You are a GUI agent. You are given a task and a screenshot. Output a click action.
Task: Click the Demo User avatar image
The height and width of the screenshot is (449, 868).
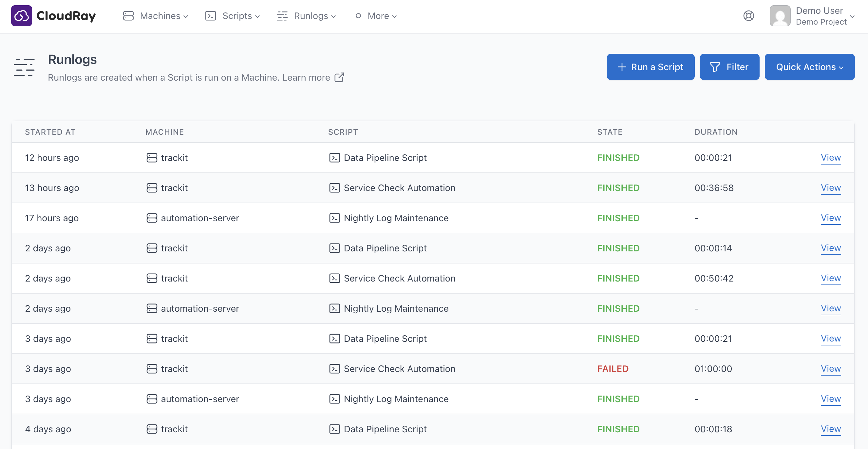click(780, 16)
